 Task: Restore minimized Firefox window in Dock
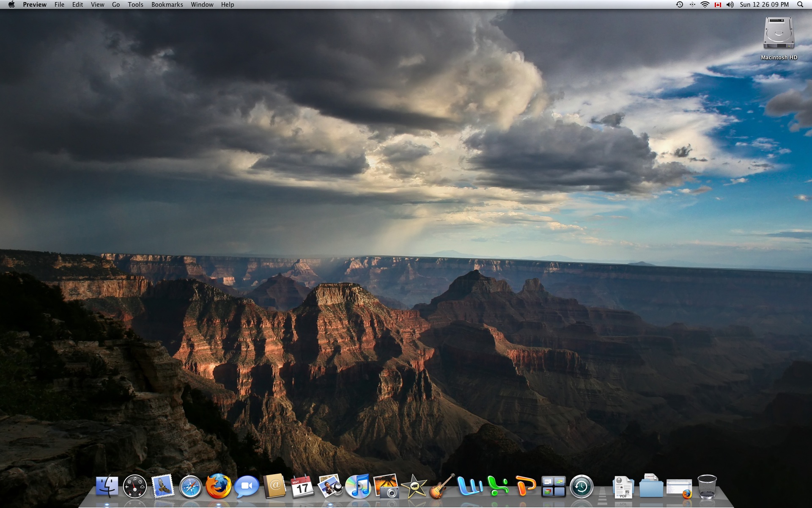pos(679,488)
